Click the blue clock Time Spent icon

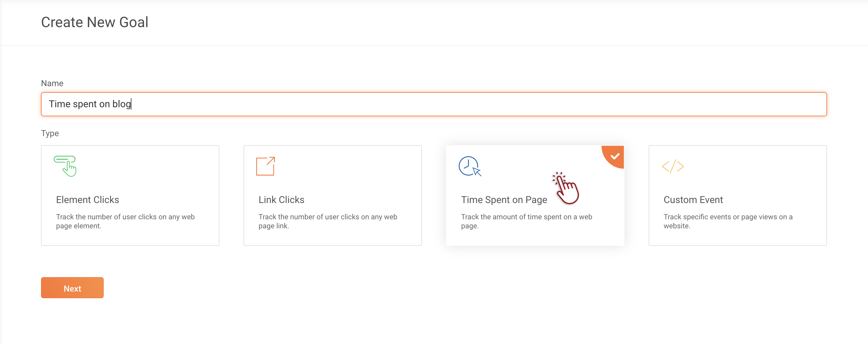(x=469, y=166)
